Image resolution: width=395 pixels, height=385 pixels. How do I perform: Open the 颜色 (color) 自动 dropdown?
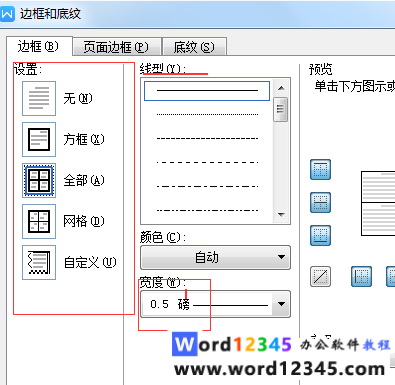pos(215,257)
